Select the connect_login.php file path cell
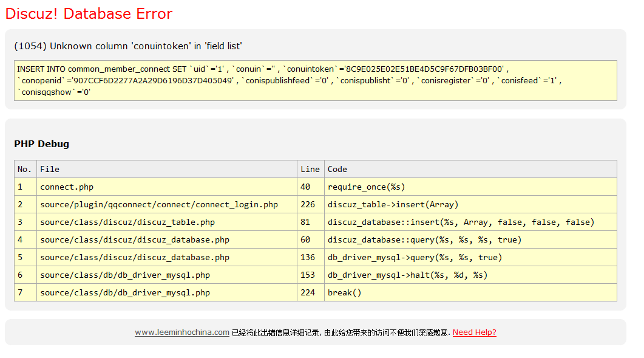Image resolution: width=644 pixels, height=358 pixels. (167, 204)
